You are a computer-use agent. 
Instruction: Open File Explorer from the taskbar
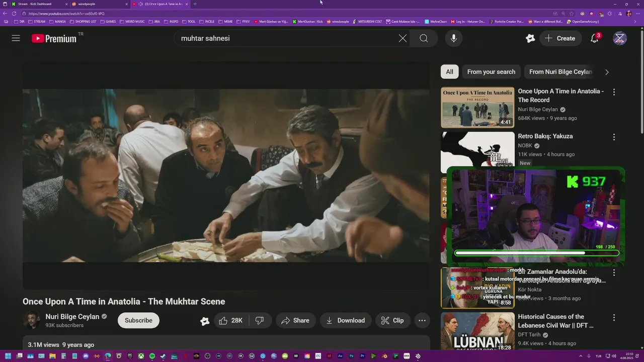[x=52, y=356]
